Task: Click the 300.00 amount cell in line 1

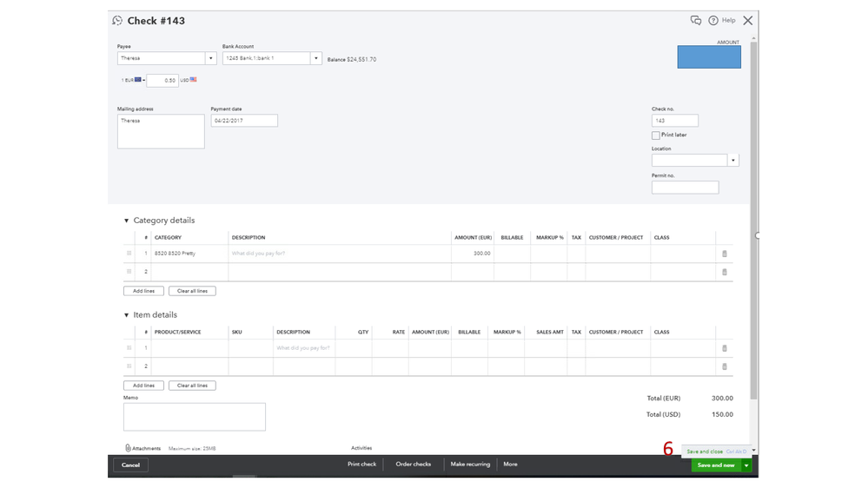Action: pos(472,254)
